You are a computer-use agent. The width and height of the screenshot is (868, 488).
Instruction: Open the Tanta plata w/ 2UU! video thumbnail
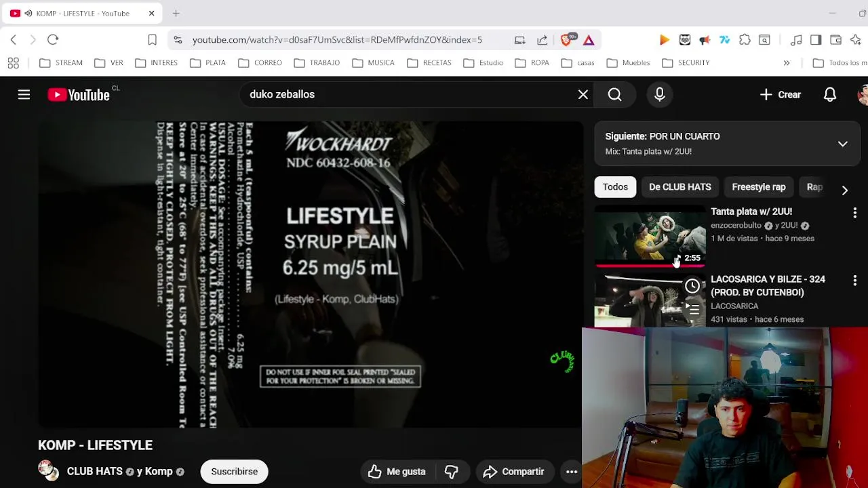650,237
